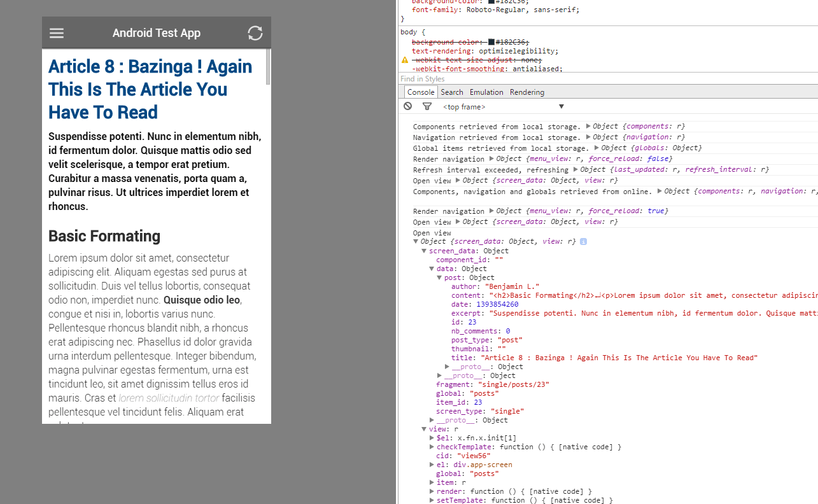Open the top frame selector dropdown
The image size is (818, 504).
(x=503, y=107)
